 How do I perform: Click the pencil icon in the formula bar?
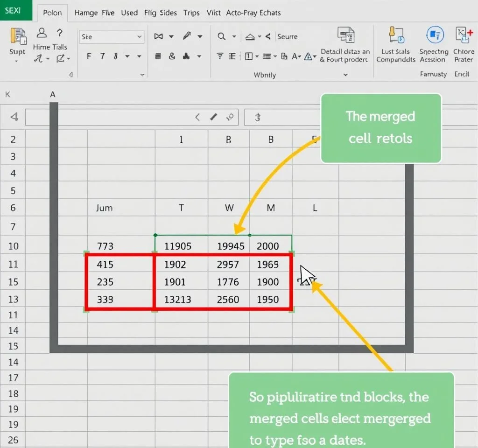click(213, 117)
